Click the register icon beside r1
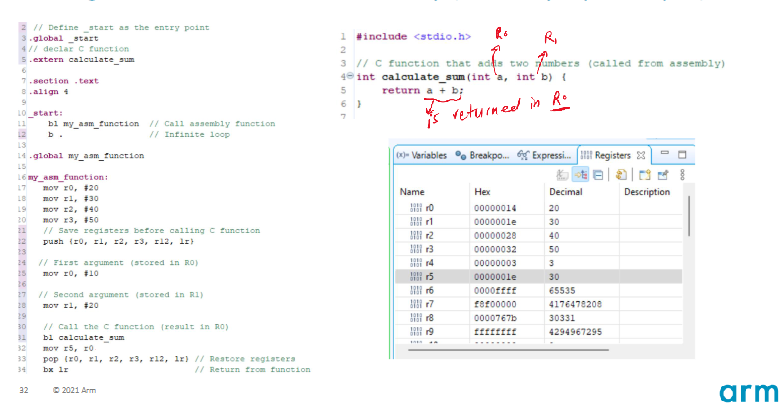Screen dimensions: 784x404 click(x=416, y=222)
